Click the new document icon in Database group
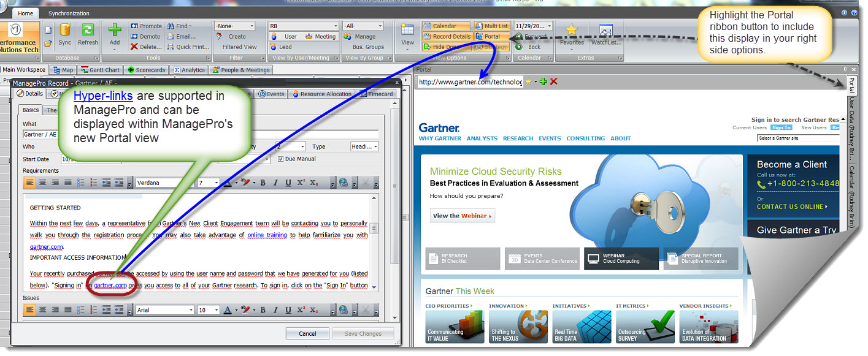This screenshot has height=356, width=868. (48, 29)
